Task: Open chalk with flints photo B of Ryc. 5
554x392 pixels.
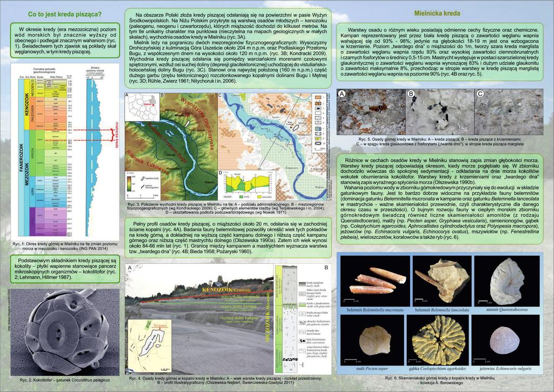Action: 440,112
